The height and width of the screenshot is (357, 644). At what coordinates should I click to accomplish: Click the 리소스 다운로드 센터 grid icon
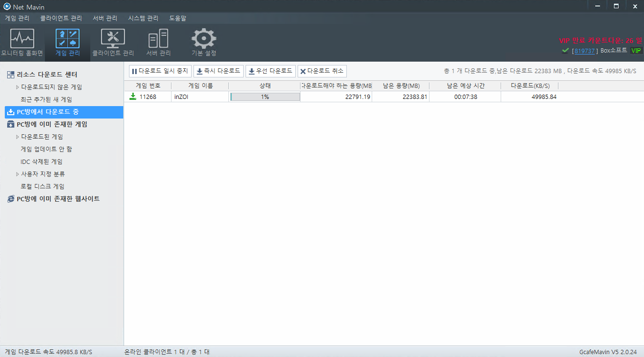click(11, 75)
